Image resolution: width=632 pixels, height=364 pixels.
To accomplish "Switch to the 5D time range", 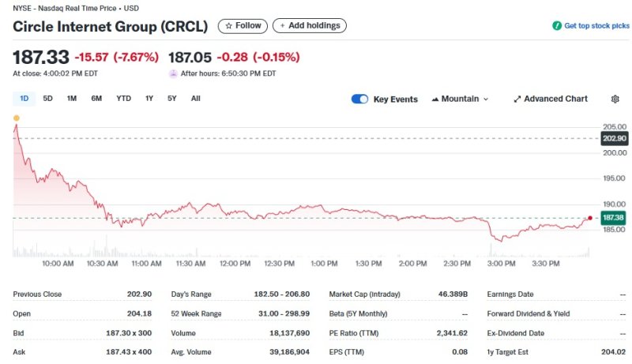I will 47,99.
